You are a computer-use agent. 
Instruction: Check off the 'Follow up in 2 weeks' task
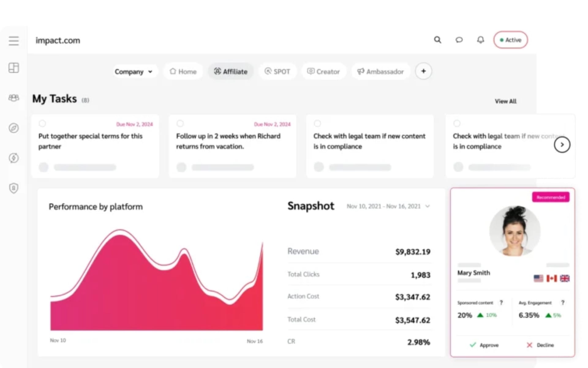pos(180,123)
